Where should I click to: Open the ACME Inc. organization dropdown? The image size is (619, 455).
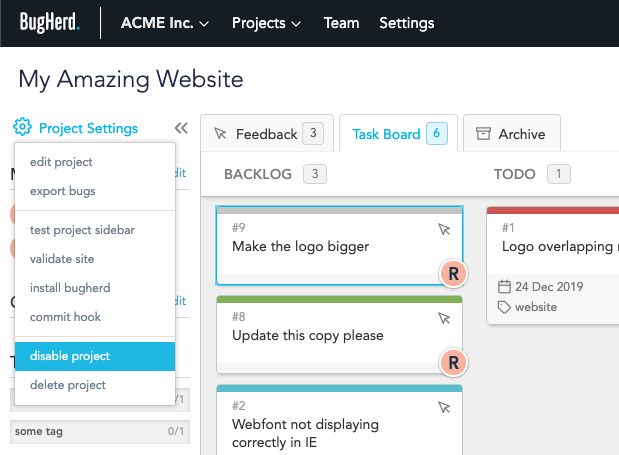pos(165,22)
